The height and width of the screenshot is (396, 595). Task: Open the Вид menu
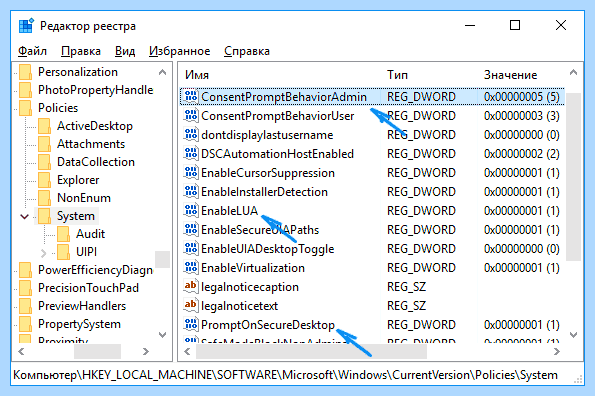pos(125,51)
